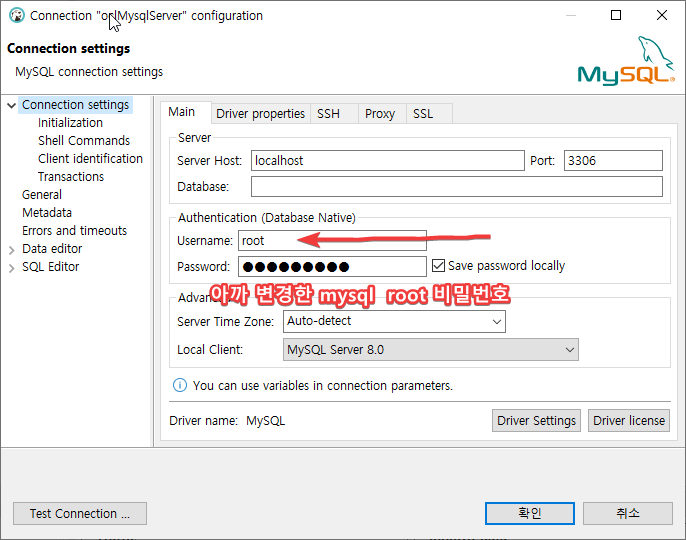Click the Port input field

click(x=613, y=161)
